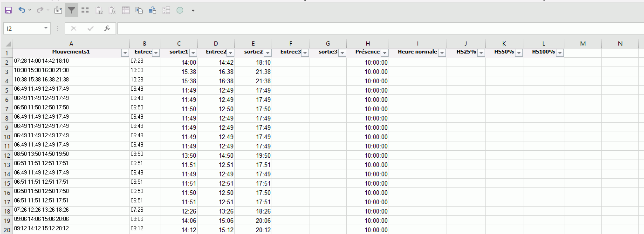
Task: Click the Undo arrow button
Action: tap(21, 10)
